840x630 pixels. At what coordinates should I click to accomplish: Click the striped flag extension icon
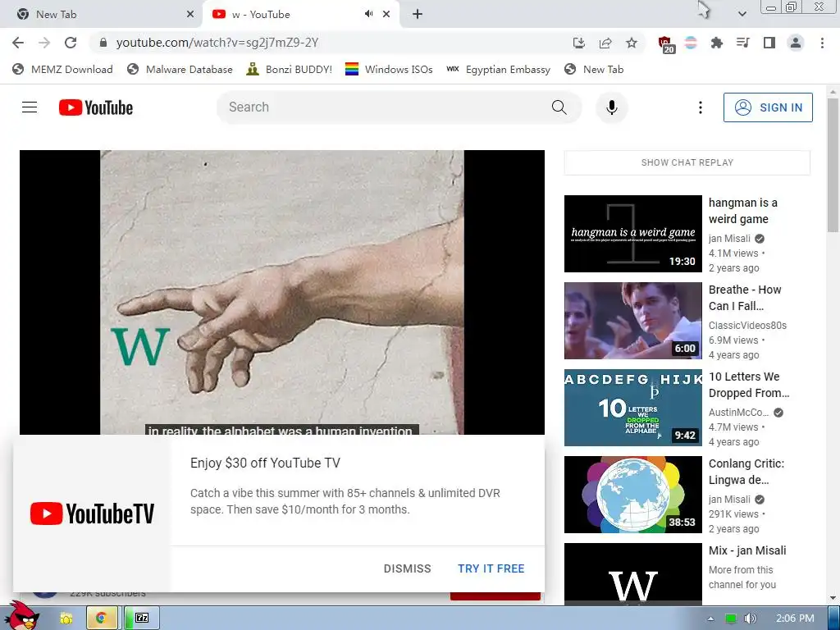tap(691, 43)
